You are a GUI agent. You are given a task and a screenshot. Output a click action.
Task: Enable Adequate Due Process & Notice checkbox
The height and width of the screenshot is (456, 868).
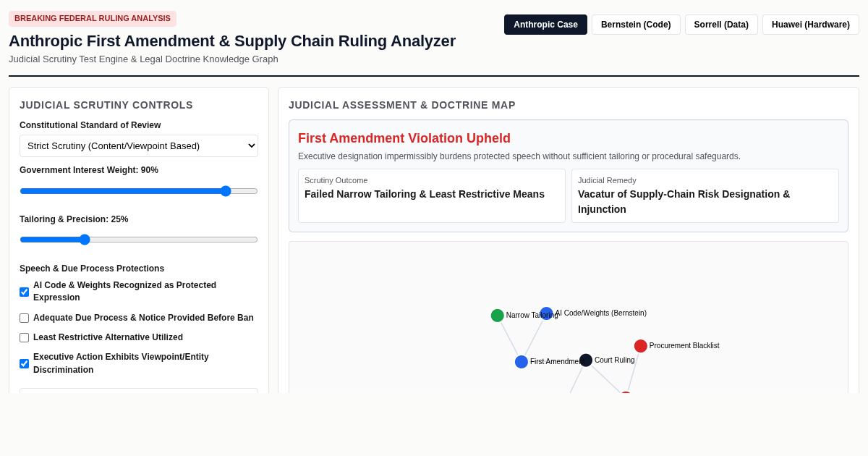tap(25, 318)
